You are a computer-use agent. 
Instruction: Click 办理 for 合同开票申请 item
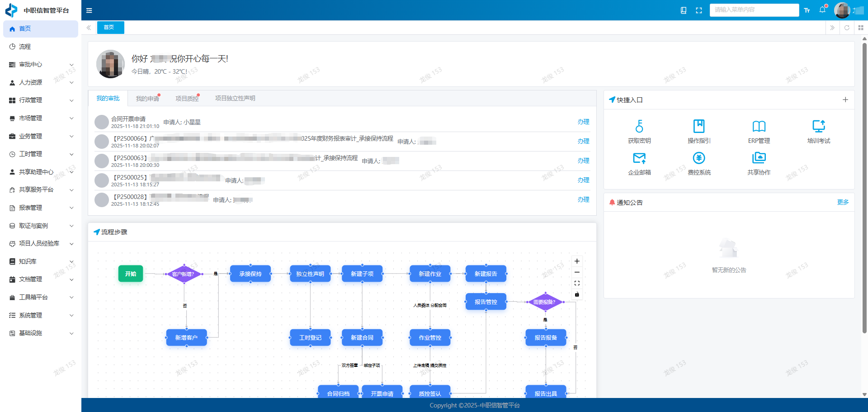(x=583, y=122)
